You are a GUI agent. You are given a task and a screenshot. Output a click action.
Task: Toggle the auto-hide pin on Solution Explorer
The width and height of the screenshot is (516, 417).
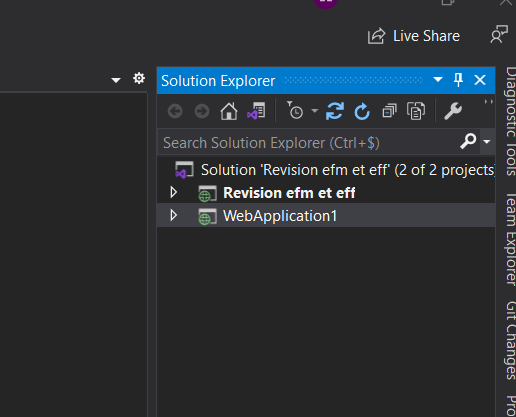[x=458, y=80]
